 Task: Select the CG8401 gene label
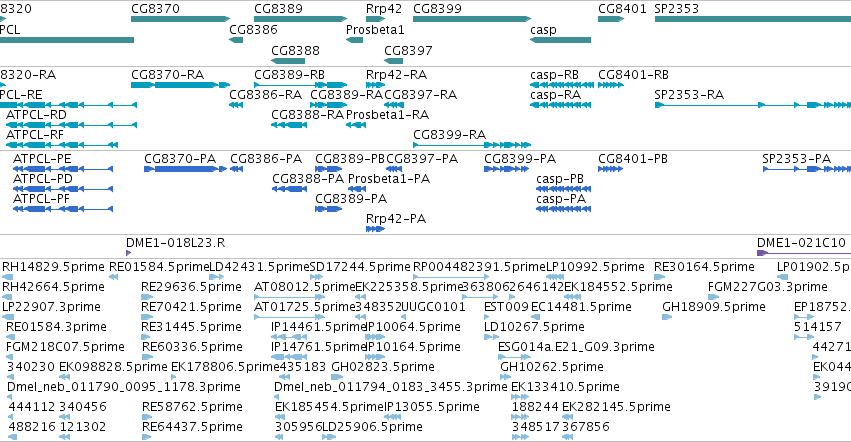click(x=623, y=9)
